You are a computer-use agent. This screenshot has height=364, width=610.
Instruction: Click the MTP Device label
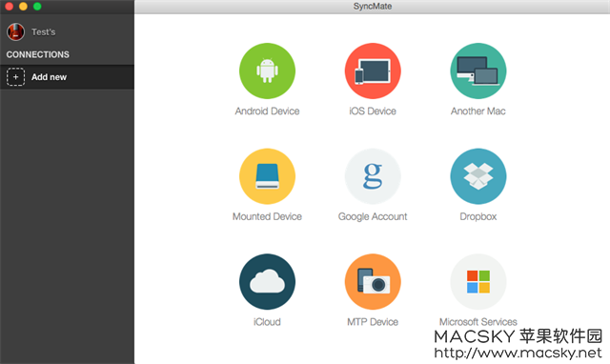click(373, 322)
